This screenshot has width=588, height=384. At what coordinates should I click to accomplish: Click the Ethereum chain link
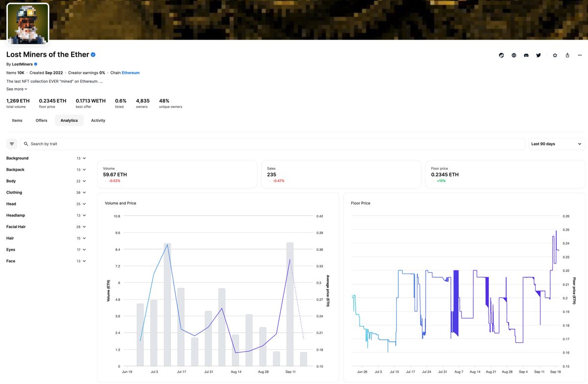tap(130, 72)
